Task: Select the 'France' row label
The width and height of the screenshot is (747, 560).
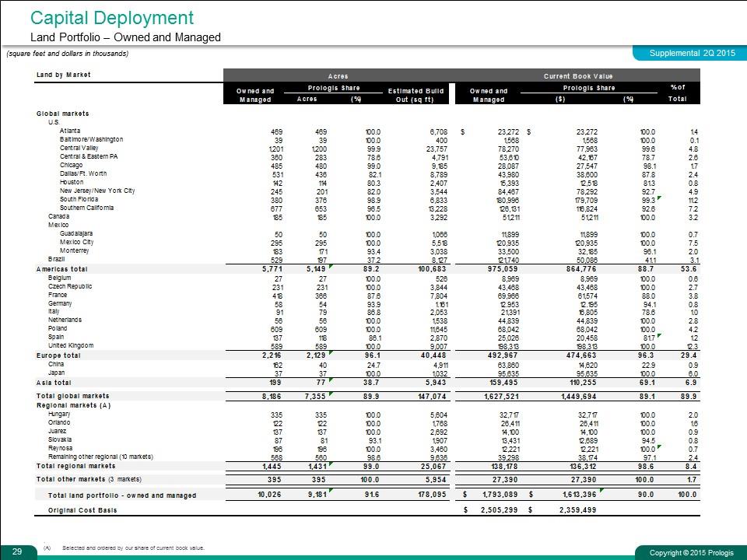Action: [58, 295]
